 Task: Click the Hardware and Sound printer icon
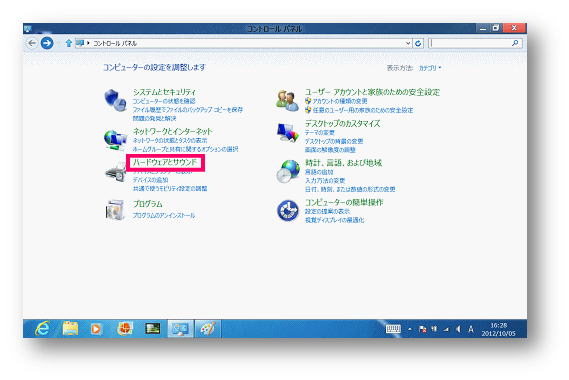click(x=115, y=172)
